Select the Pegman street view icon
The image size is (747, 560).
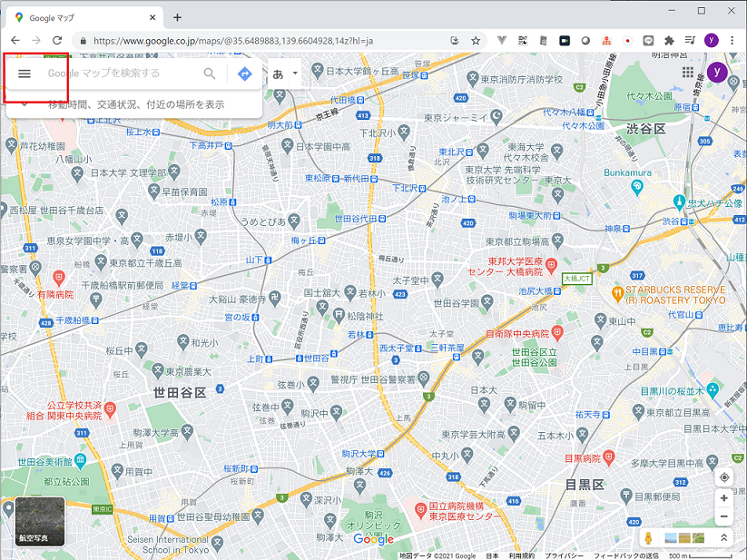(x=648, y=538)
